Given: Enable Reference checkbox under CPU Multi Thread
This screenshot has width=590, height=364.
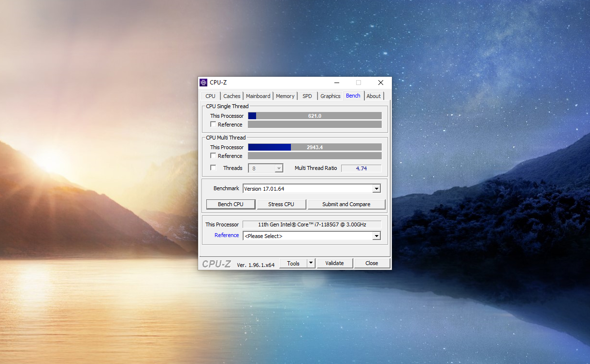Looking at the screenshot, I should click(213, 156).
